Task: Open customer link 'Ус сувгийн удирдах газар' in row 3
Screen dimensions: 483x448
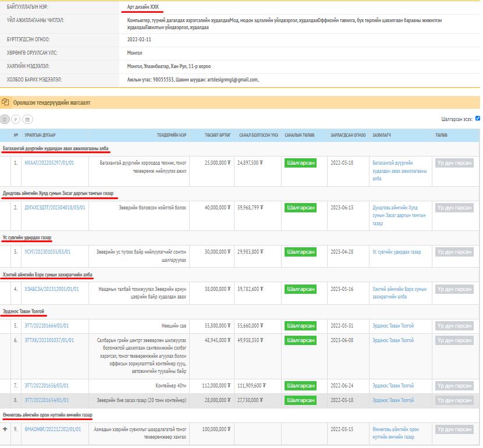Action: [x=396, y=252]
